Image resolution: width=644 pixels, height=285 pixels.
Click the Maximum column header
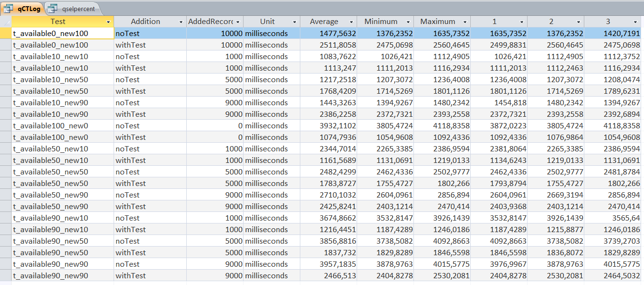pyautogui.click(x=437, y=22)
